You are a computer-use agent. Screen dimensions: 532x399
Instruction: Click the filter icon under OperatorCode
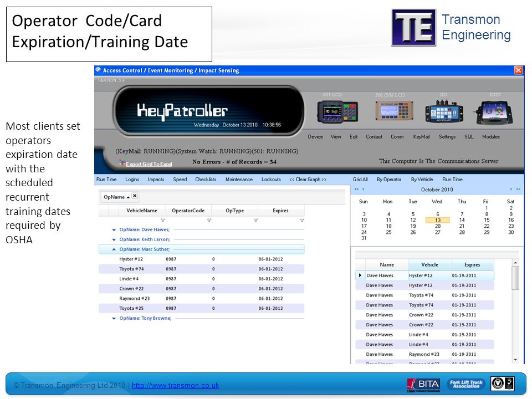click(x=209, y=221)
